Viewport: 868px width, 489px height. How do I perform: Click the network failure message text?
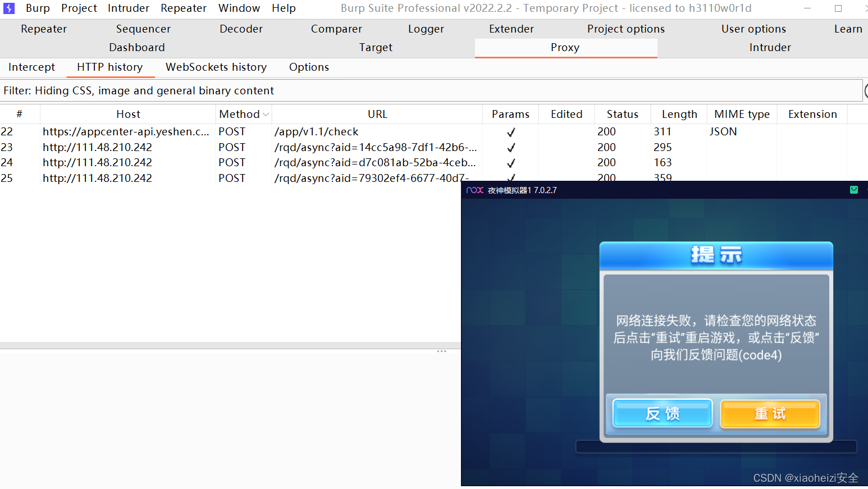(716, 338)
